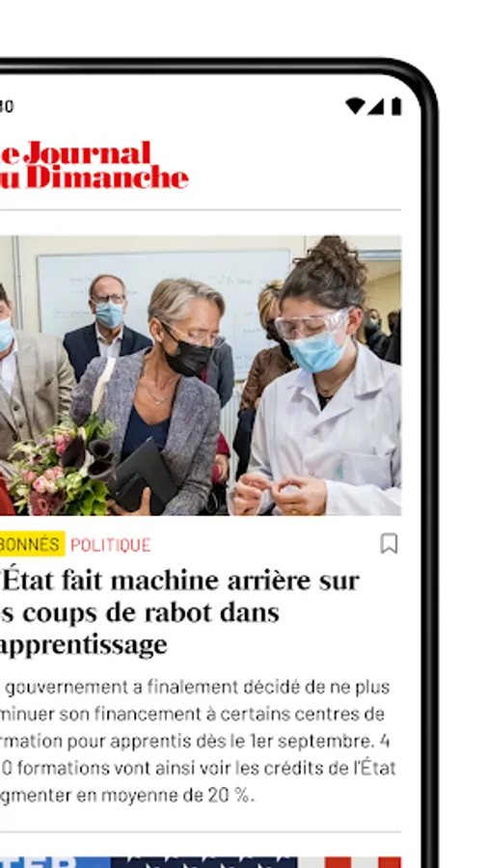Image resolution: width=488 pixels, height=868 pixels.
Task: Tap the divider line below the logo
Action: click(x=201, y=210)
